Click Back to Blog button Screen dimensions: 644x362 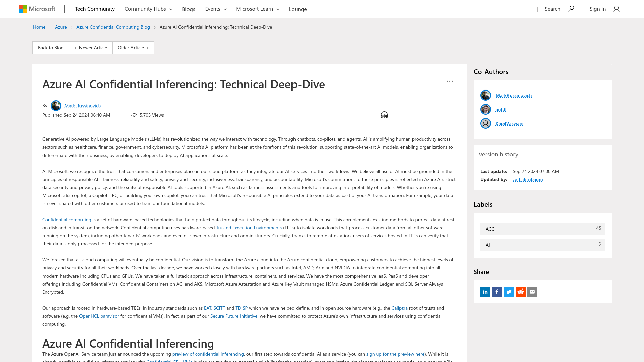tap(51, 48)
